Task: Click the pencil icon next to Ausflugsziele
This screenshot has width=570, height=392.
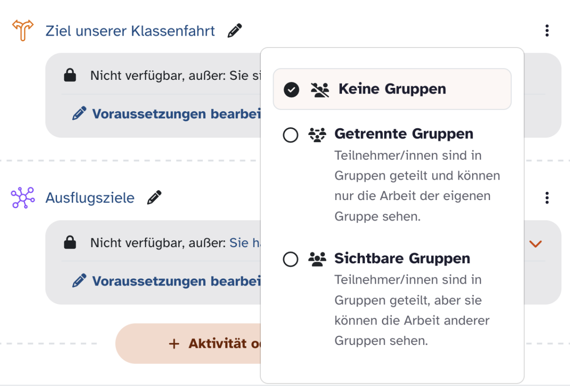Action: [x=154, y=198]
